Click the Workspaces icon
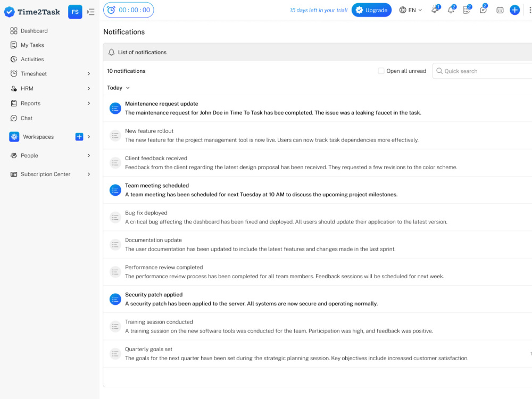Screen dimensions: 532x399 14,137
